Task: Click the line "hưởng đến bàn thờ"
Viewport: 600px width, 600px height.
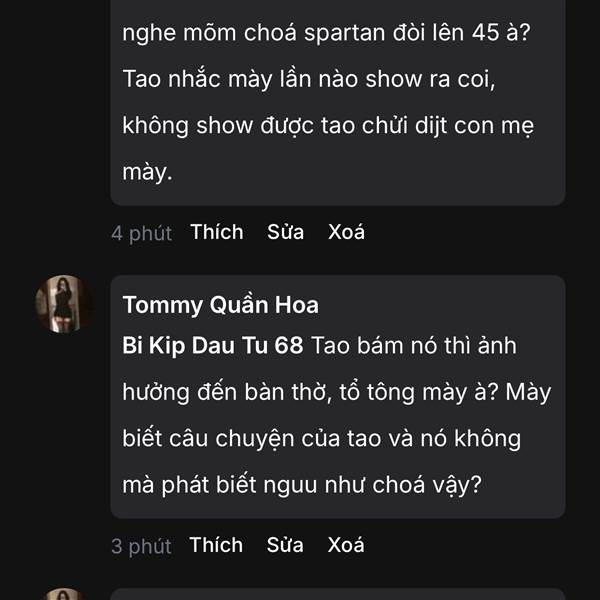Action: (336, 392)
